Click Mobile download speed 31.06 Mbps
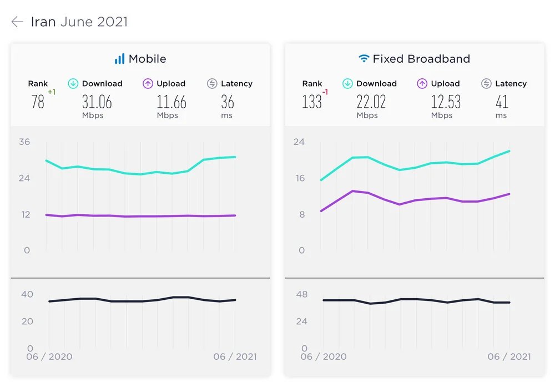This screenshot has width=555, height=392. (97, 102)
